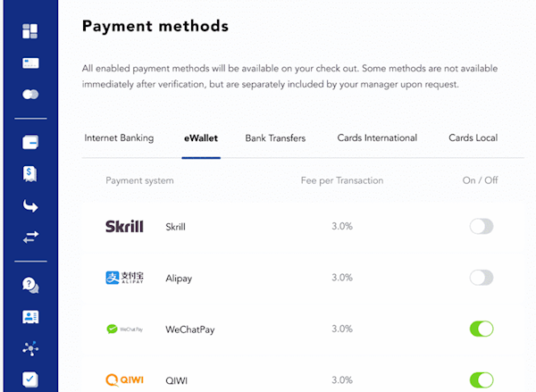Open the wallet icon in sidebar
Image resolution: width=536 pixels, height=392 pixels.
(29, 142)
